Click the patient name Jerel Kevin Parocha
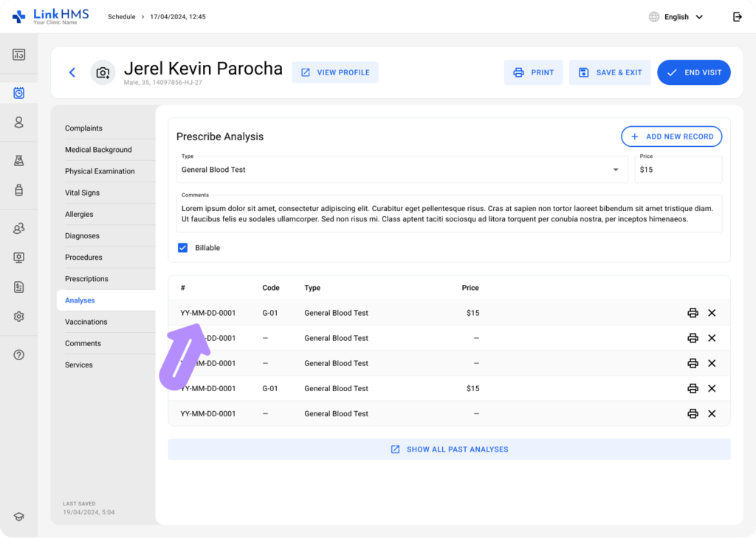Screen dimensions: 756x538 (203, 69)
